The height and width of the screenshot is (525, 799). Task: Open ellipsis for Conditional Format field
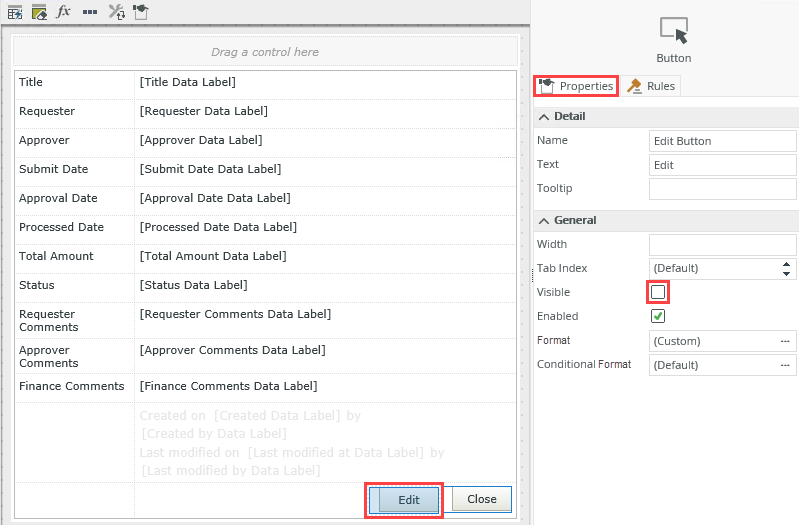(x=785, y=365)
